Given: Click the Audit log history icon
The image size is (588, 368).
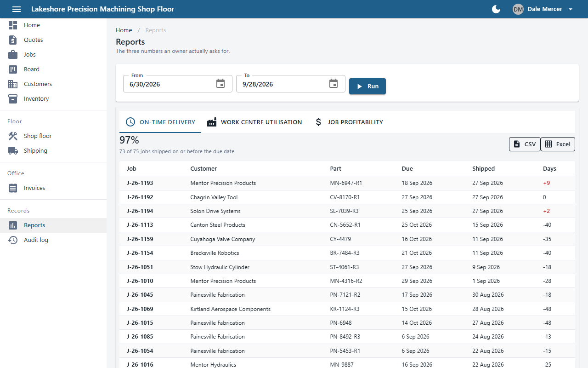Looking at the screenshot, I should 13,240.
